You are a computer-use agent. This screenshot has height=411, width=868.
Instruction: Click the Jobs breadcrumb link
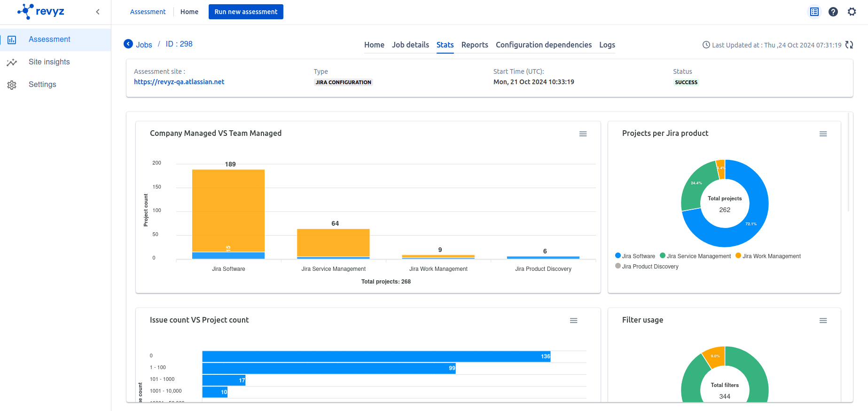pos(144,45)
